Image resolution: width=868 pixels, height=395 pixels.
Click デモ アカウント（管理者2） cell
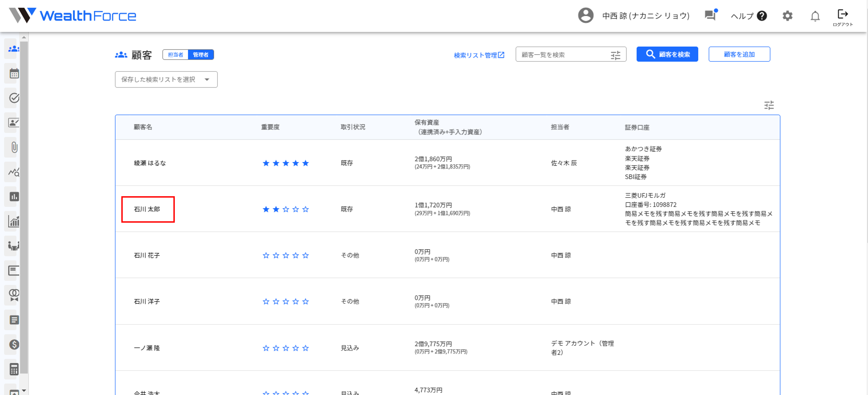pos(582,348)
